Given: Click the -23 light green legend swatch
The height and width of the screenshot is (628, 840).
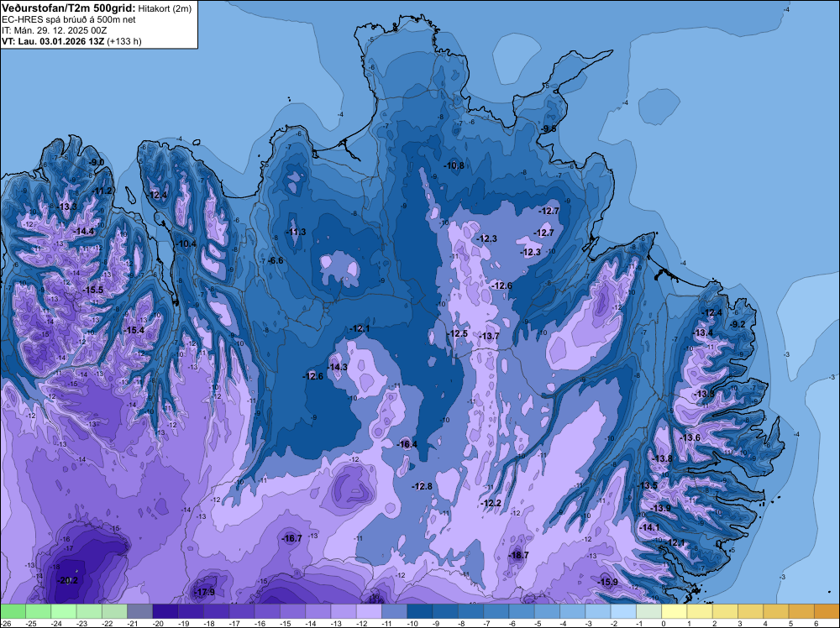Looking at the screenshot, I should (90, 611).
